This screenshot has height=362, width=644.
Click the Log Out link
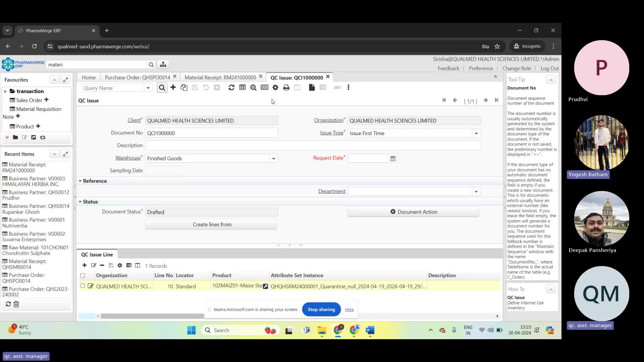(x=549, y=68)
